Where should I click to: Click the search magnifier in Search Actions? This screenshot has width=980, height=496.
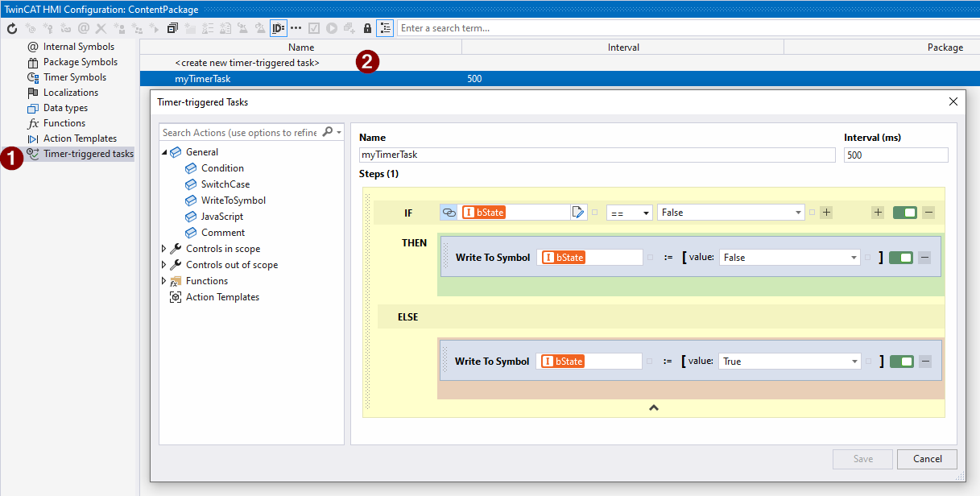point(327,130)
